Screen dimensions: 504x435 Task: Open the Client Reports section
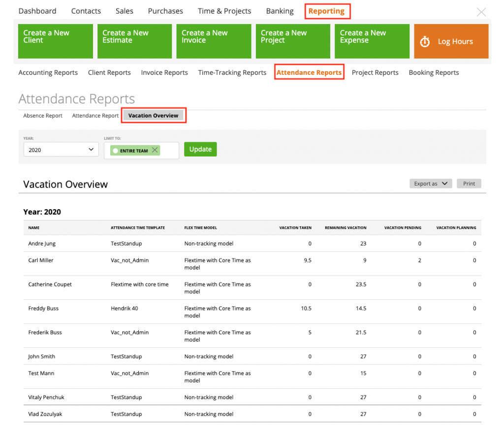coord(109,72)
